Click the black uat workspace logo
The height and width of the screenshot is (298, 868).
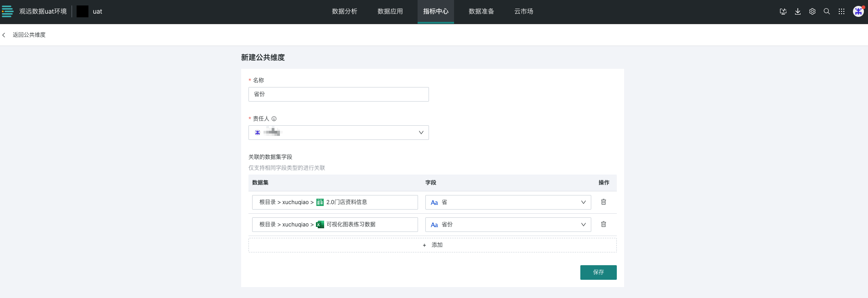[83, 11]
